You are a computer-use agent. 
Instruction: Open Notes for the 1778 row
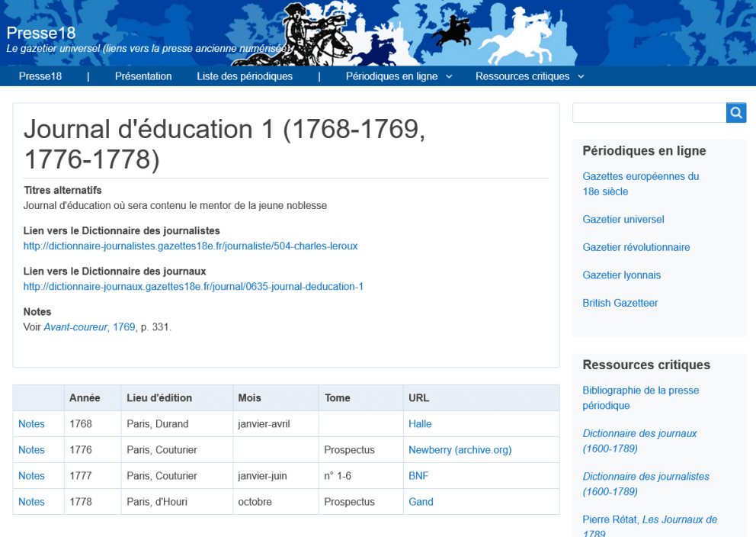pos(31,502)
